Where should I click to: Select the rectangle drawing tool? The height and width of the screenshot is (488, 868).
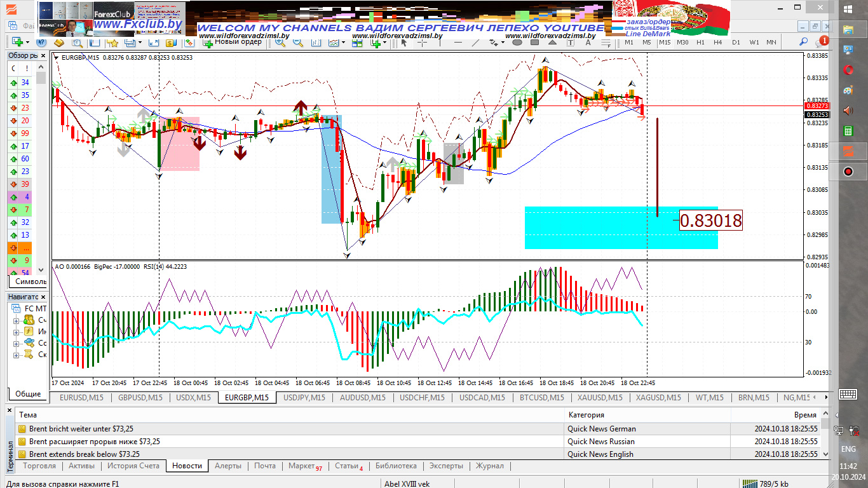point(534,42)
